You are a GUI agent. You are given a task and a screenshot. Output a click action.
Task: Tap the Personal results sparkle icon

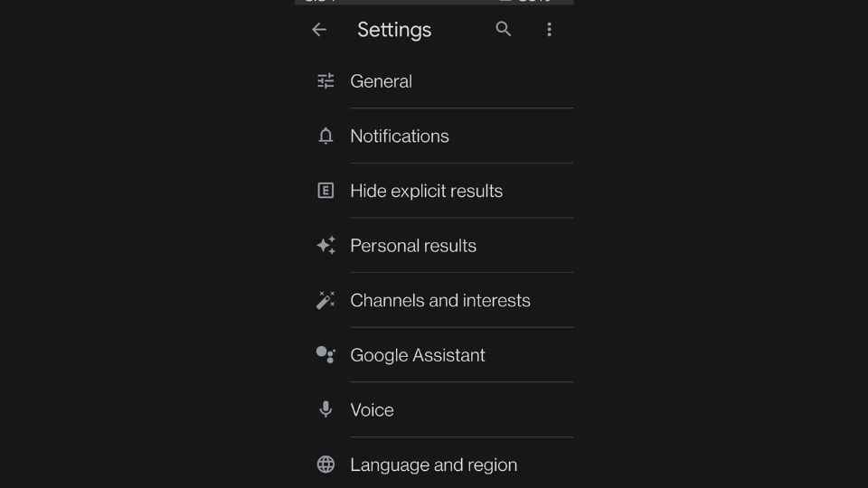coord(326,245)
